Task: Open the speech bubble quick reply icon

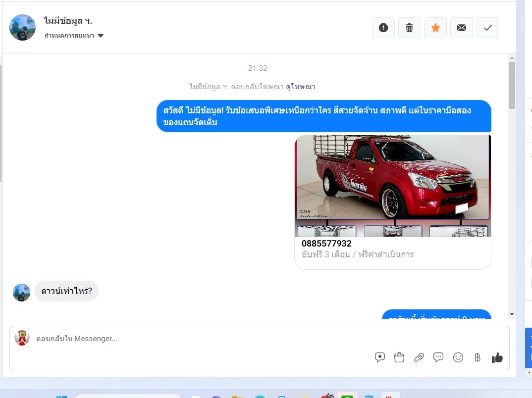Action: tap(438, 357)
